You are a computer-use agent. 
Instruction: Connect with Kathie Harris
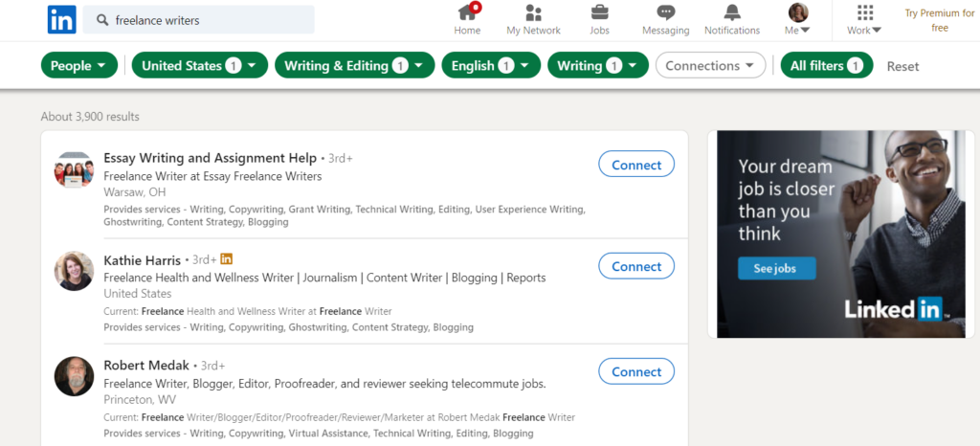tap(636, 266)
